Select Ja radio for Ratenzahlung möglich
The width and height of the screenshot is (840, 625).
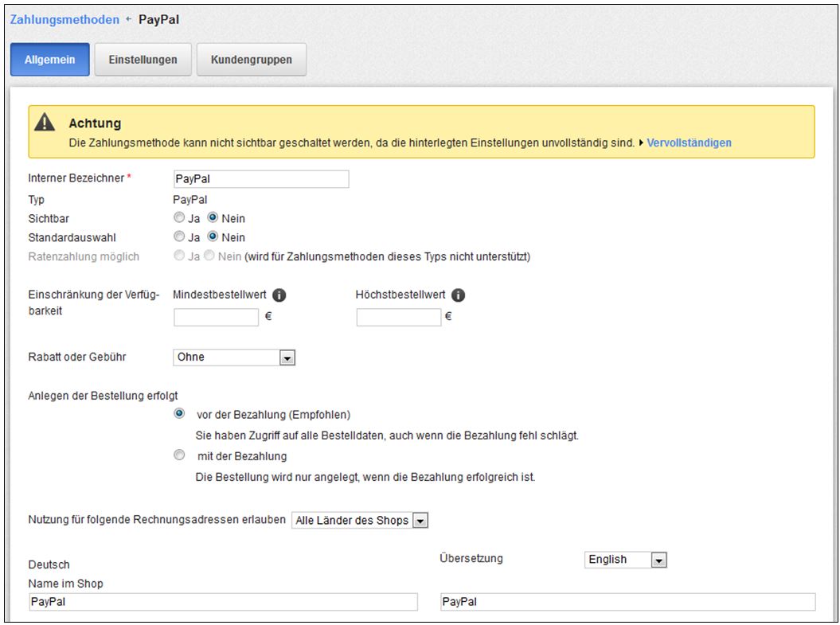(179, 256)
